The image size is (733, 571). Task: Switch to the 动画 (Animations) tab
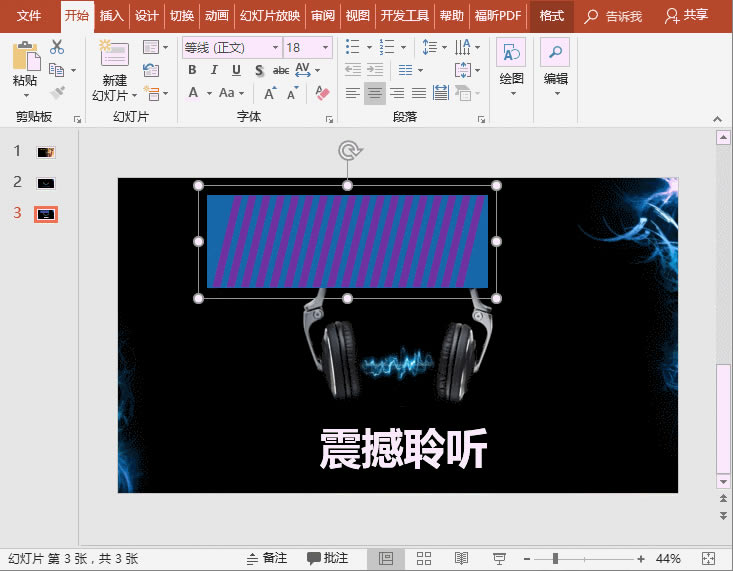216,16
